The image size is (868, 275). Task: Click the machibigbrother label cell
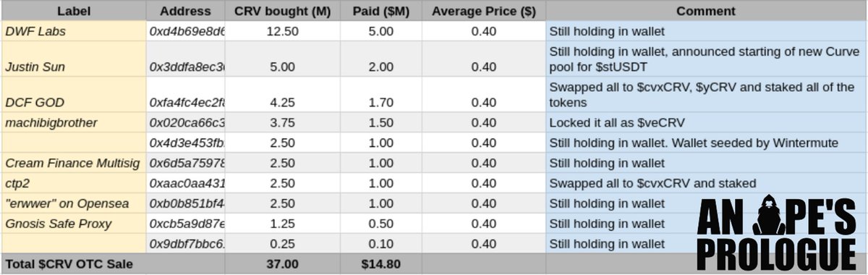(74, 122)
